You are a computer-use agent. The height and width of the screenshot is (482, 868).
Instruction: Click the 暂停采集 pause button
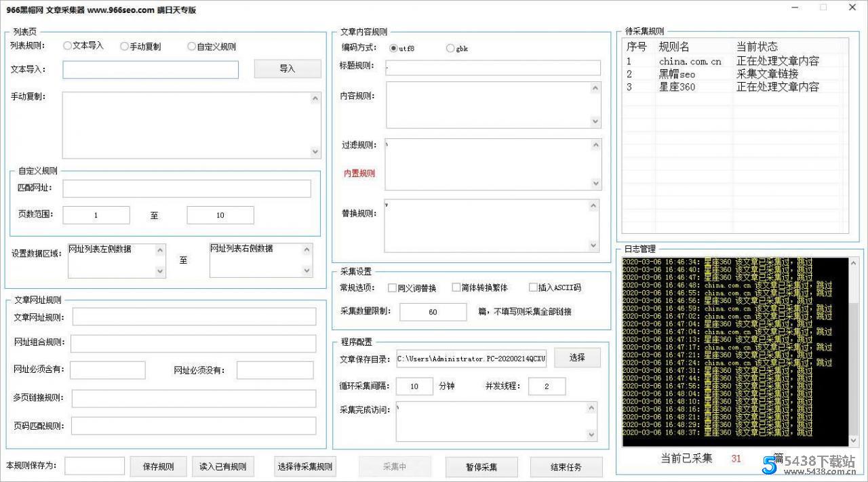click(481, 467)
